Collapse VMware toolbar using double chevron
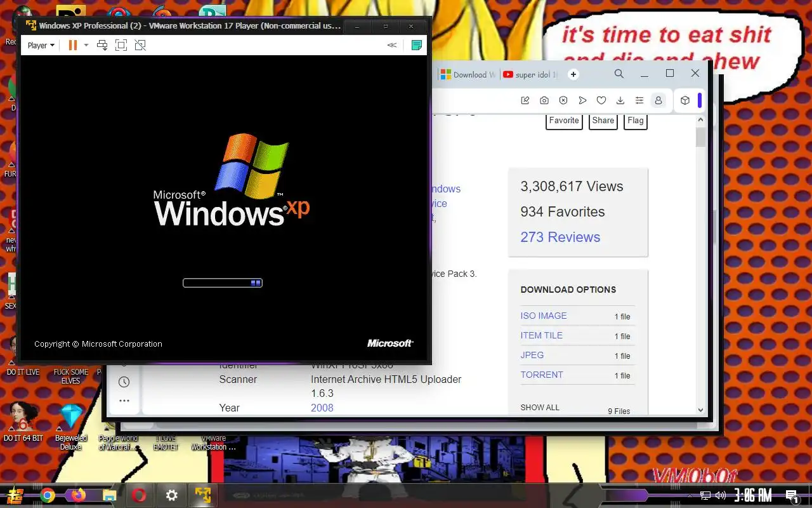 point(392,45)
